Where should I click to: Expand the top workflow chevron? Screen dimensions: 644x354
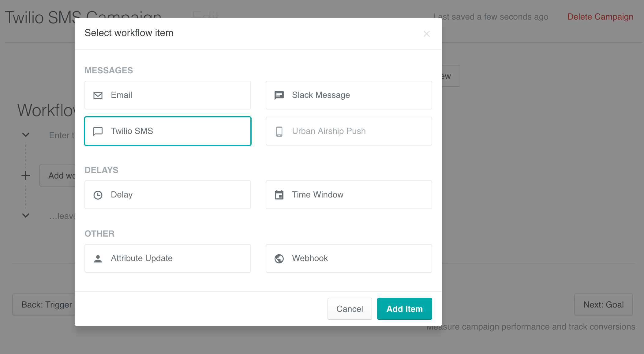[26, 135]
